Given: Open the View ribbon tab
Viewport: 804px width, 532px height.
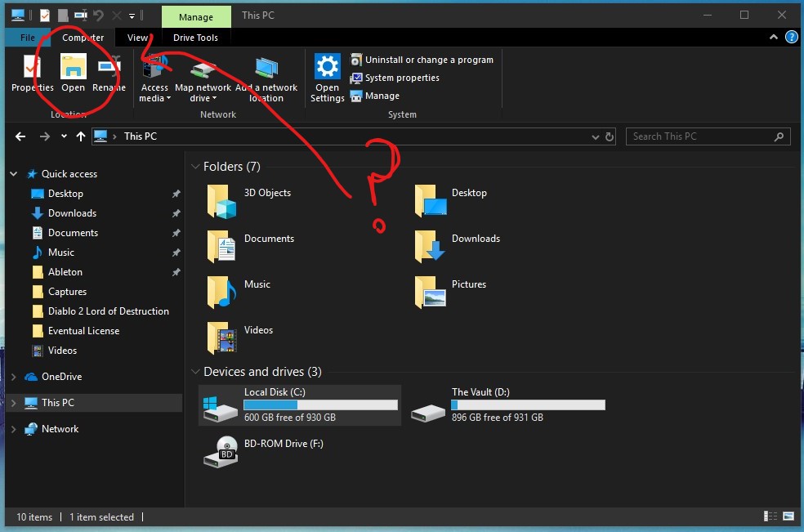Looking at the screenshot, I should (x=137, y=38).
